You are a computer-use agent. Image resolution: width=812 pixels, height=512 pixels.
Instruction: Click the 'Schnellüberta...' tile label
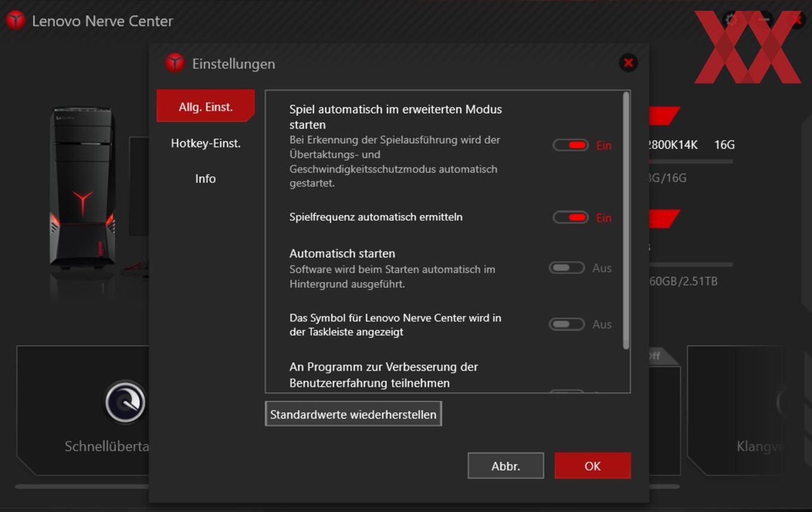point(107,446)
